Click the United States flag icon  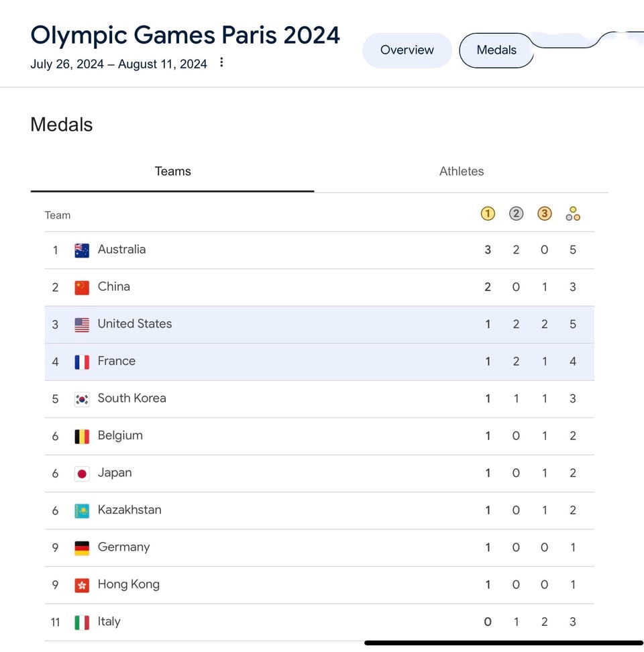82,325
